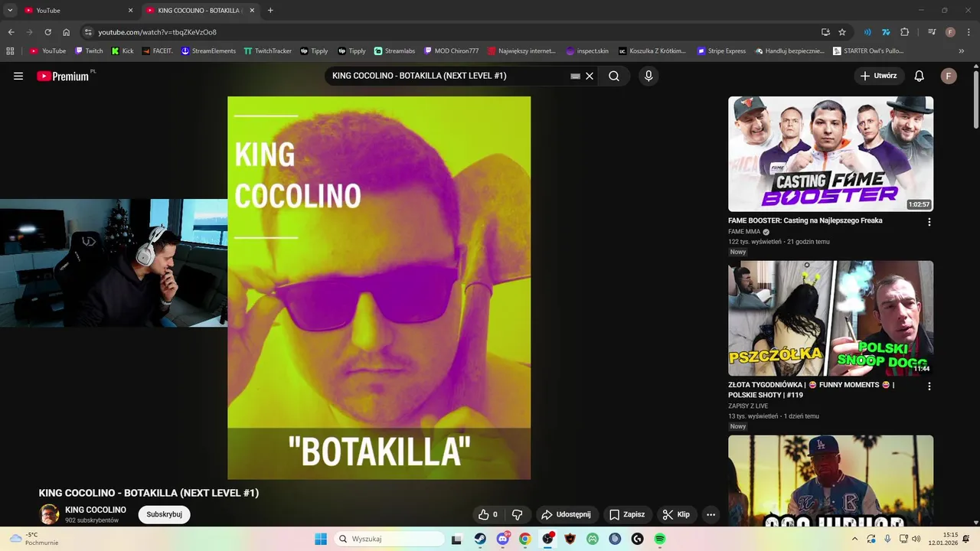Open options menu for ZŁOTA TYGODNIÓWKA video
The height and width of the screenshot is (551, 980).
click(x=929, y=386)
